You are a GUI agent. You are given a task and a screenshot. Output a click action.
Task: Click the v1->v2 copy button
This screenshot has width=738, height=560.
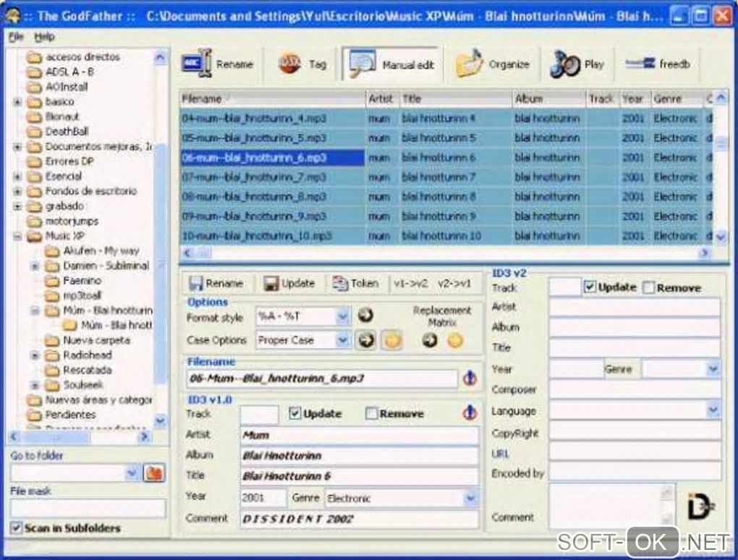click(x=410, y=284)
